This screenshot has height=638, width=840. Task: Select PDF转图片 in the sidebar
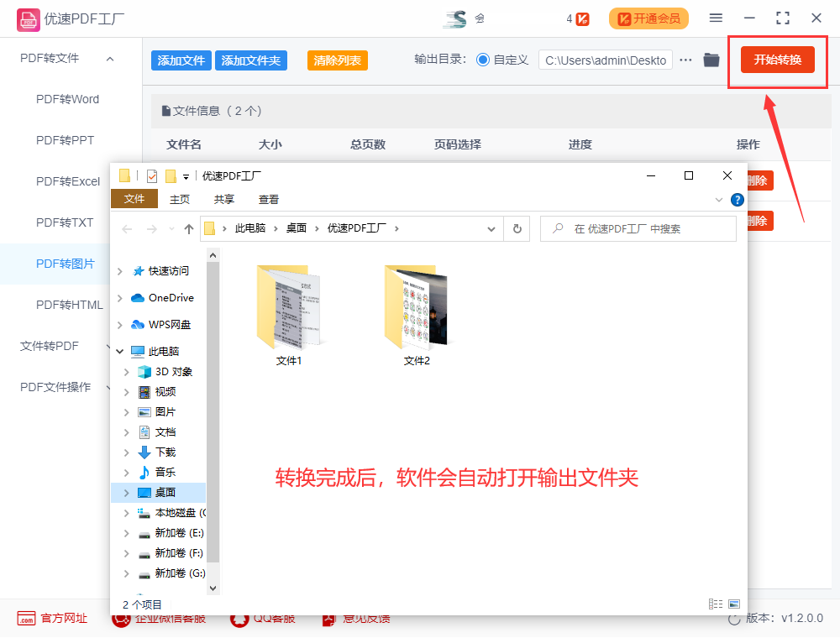[65, 264]
